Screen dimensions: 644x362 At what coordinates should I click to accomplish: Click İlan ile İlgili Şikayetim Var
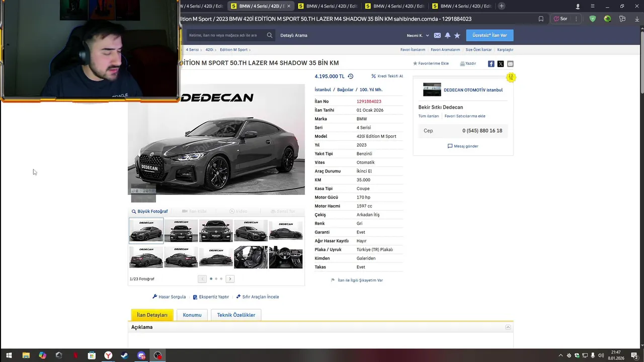(357, 280)
